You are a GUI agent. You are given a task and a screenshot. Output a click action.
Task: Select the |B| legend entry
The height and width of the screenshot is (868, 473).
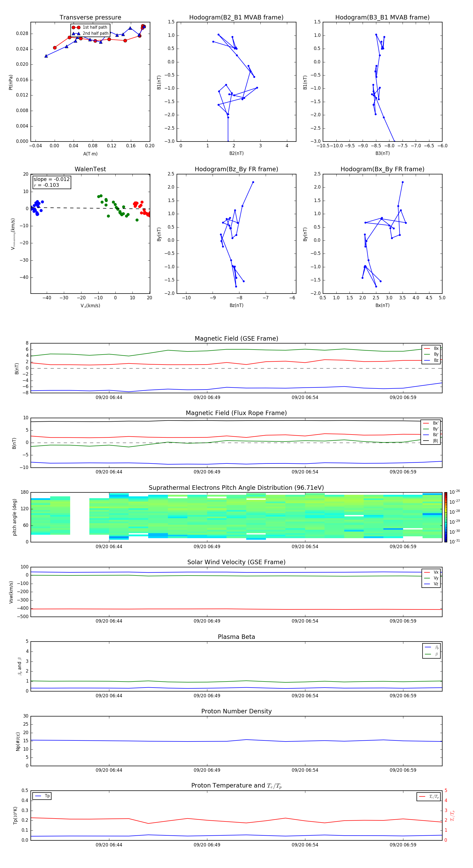431,441
